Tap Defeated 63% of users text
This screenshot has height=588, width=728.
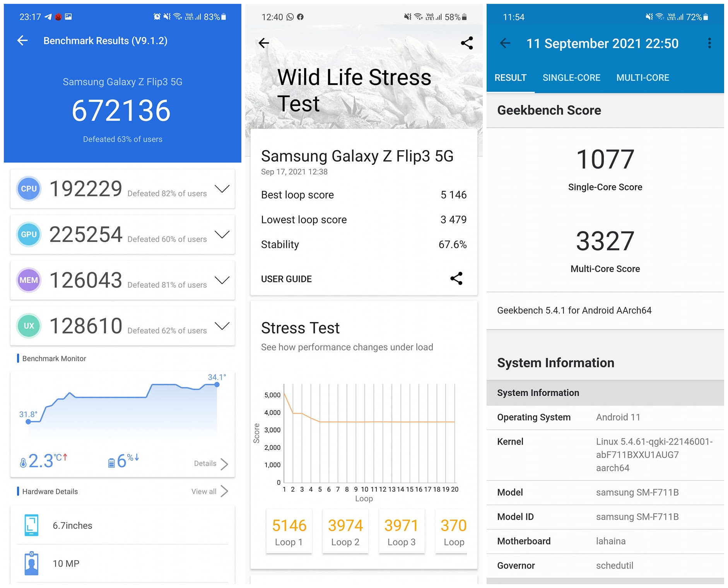pos(123,139)
